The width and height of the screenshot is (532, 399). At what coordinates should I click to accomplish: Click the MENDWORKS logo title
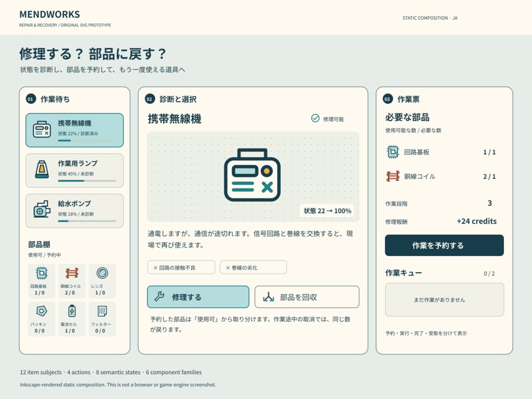49,14
